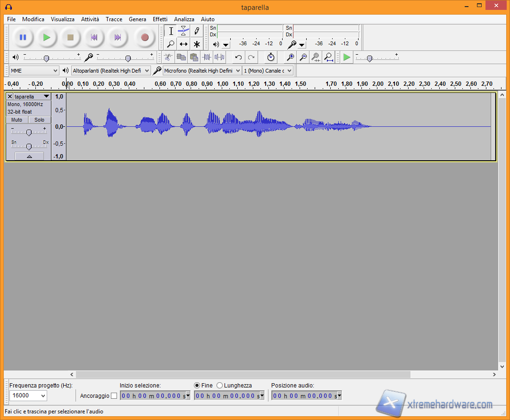Select the Multi-tool asterisk icon
This screenshot has width=510, height=420.
197,44
